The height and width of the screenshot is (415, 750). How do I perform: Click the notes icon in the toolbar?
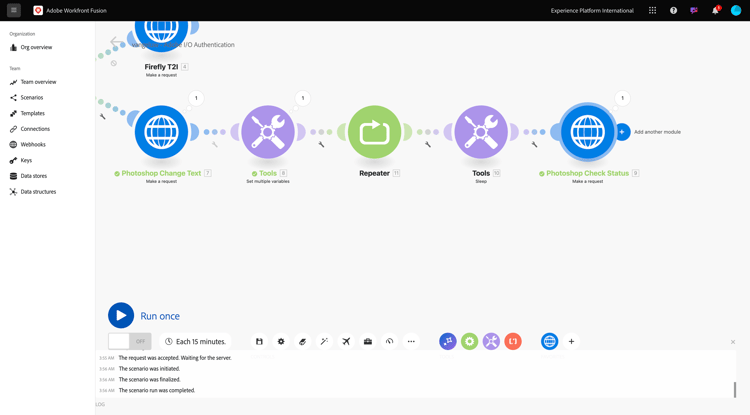[303, 341]
